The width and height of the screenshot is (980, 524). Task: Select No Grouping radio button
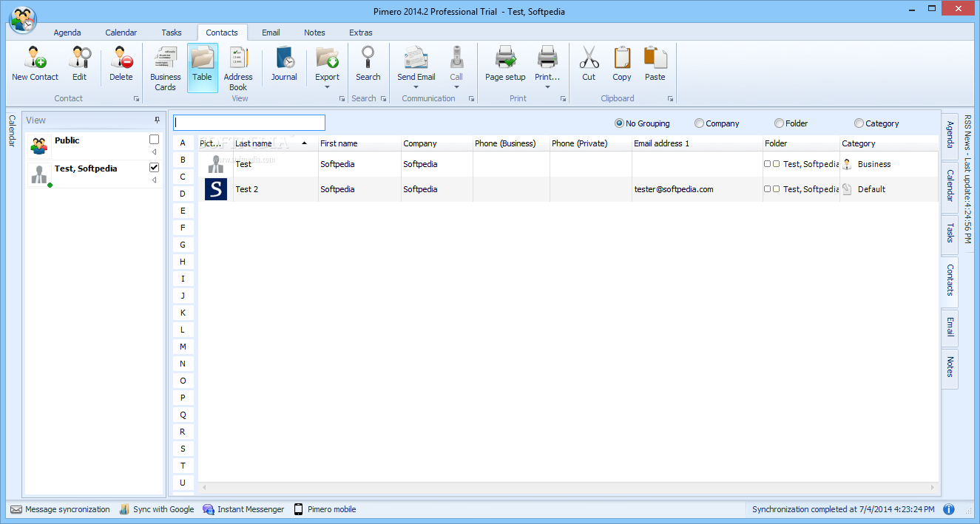[x=619, y=123]
